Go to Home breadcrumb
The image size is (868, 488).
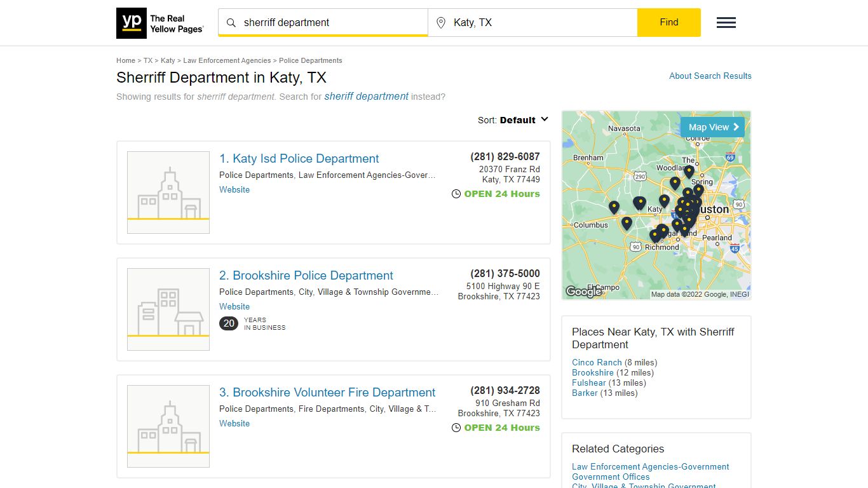point(126,60)
